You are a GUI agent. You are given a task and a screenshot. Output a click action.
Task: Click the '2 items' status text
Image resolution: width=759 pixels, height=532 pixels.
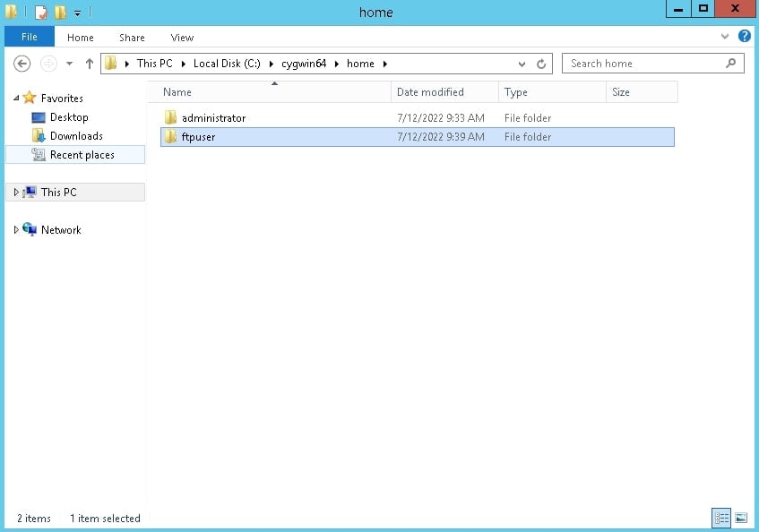pyautogui.click(x=34, y=519)
